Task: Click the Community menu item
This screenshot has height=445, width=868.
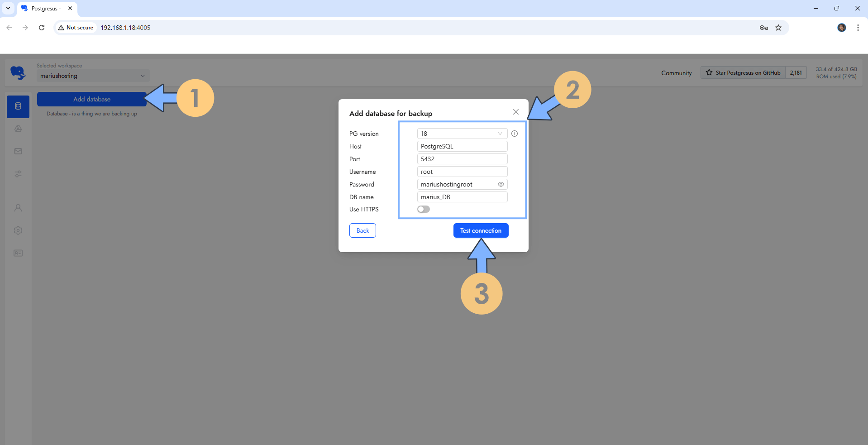Action: [676, 73]
